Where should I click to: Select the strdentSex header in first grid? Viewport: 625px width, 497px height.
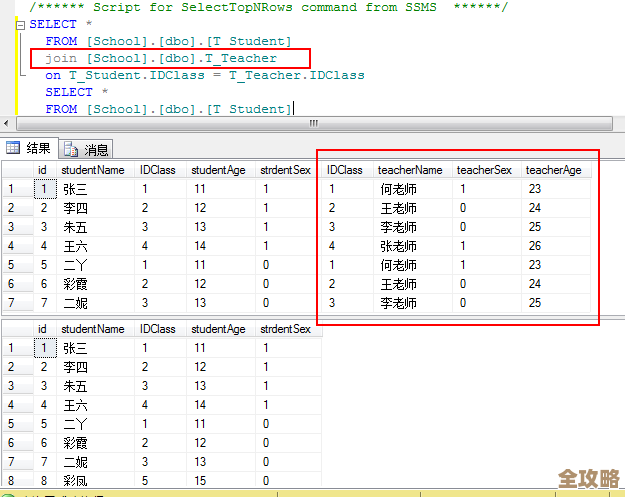click(285, 170)
